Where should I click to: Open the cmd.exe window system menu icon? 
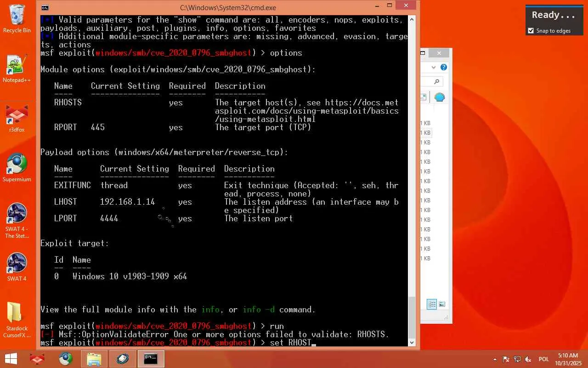tap(45, 7)
